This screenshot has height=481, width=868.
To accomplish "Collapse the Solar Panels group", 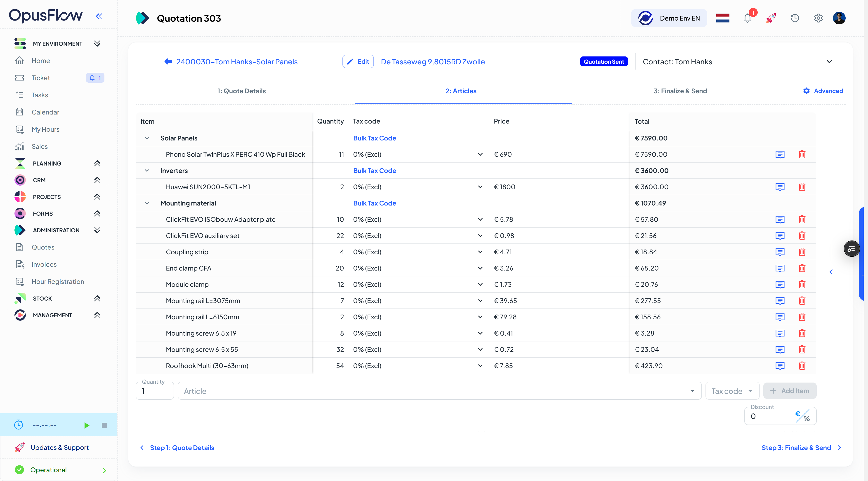I will pos(147,138).
